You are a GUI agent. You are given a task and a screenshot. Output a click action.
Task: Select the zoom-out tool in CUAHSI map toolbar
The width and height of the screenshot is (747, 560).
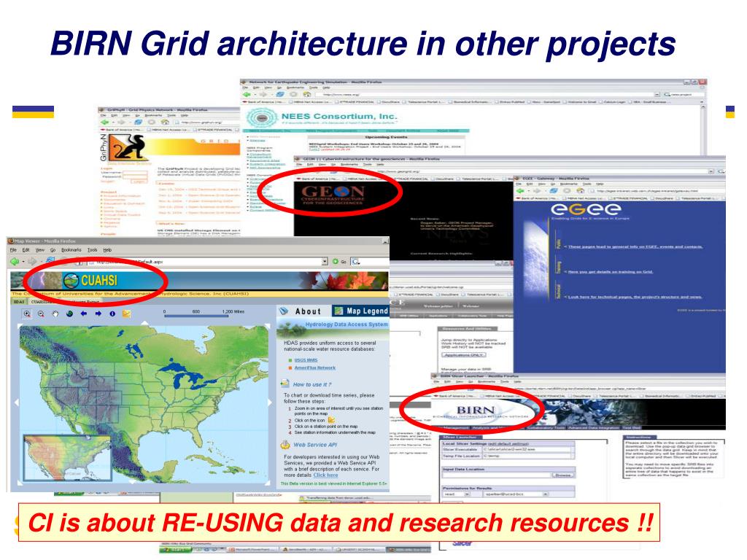tap(41, 314)
